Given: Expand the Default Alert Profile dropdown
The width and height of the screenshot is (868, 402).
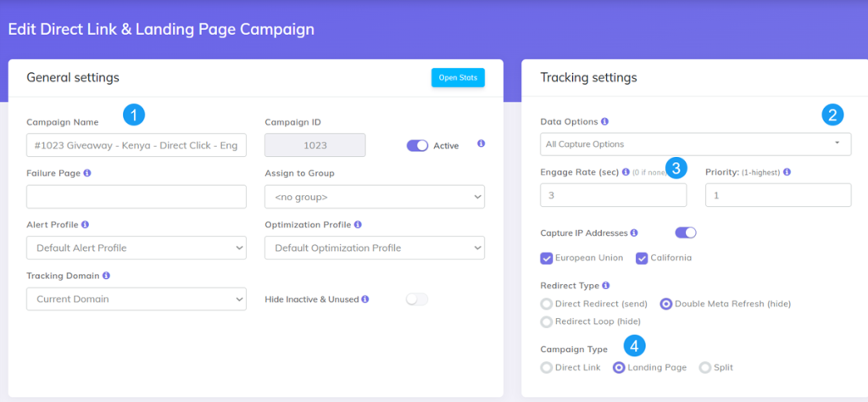Looking at the screenshot, I should point(136,248).
